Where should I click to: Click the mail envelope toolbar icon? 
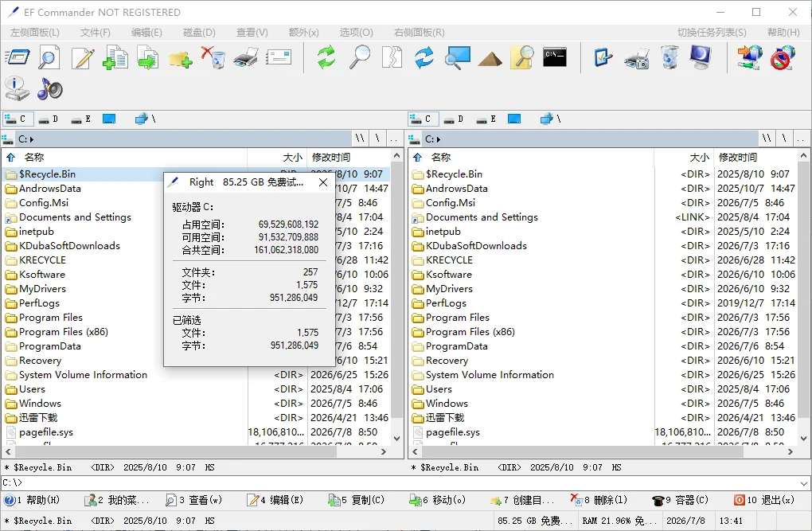click(279, 57)
